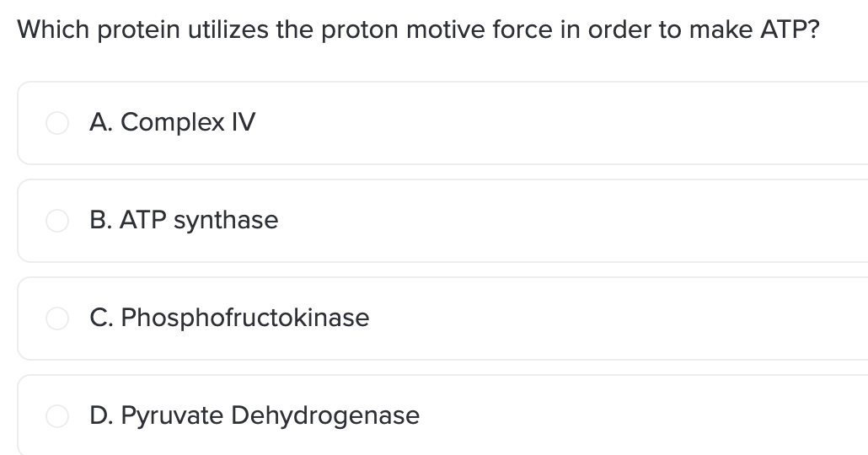The width and height of the screenshot is (868, 455).
Task: Select answer card C containing Phosphofructokinase
Action: click(443, 318)
